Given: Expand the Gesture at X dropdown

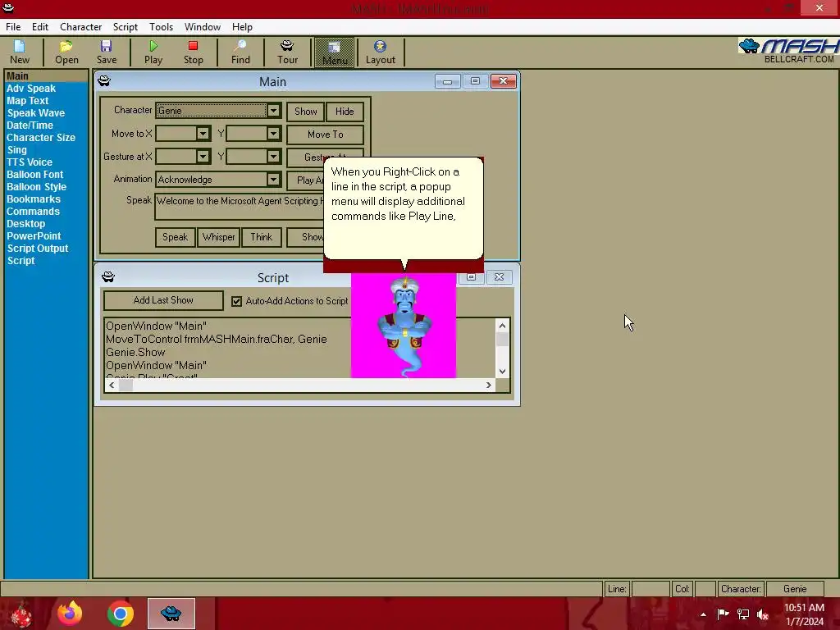Looking at the screenshot, I should tap(203, 157).
